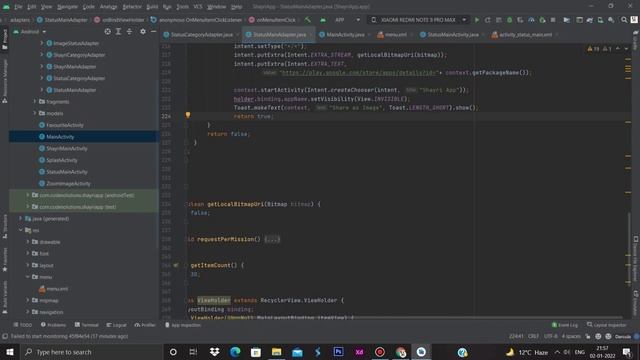Click the Play Store URL in code

coord(359,73)
